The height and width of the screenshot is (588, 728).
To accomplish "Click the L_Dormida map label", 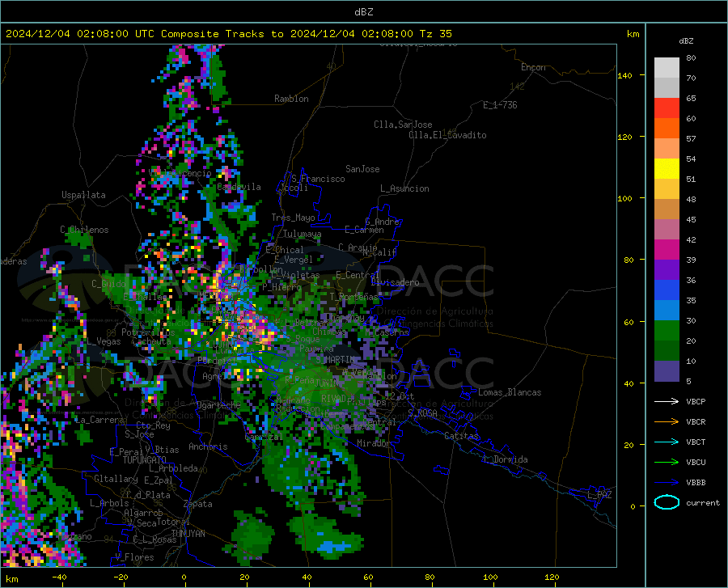I will 506,459.
